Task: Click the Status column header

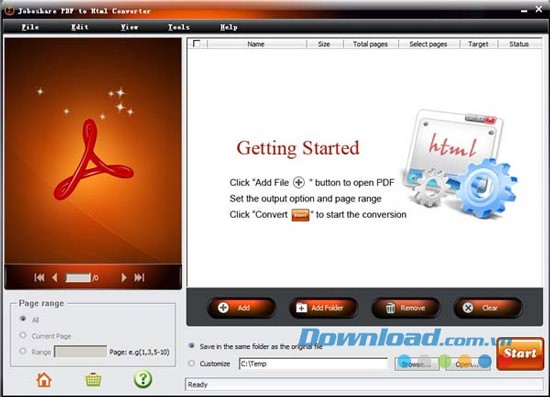Action: tap(519, 44)
